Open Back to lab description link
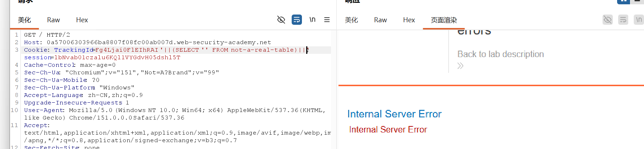The width and height of the screenshot is (644, 149). (x=501, y=54)
